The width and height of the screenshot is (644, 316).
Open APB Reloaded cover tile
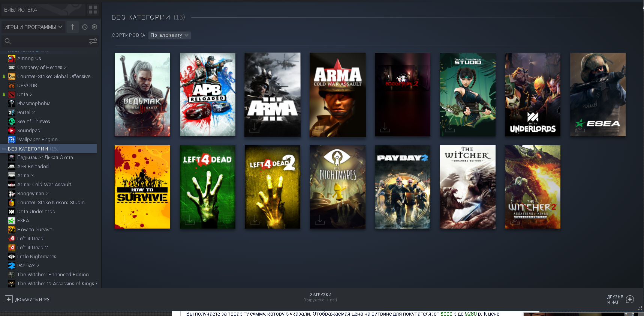(x=208, y=95)
